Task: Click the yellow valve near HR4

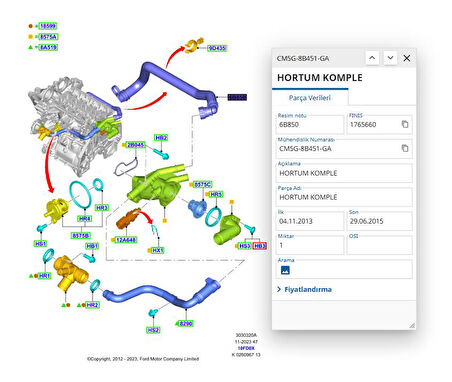Action: (56, 209)
